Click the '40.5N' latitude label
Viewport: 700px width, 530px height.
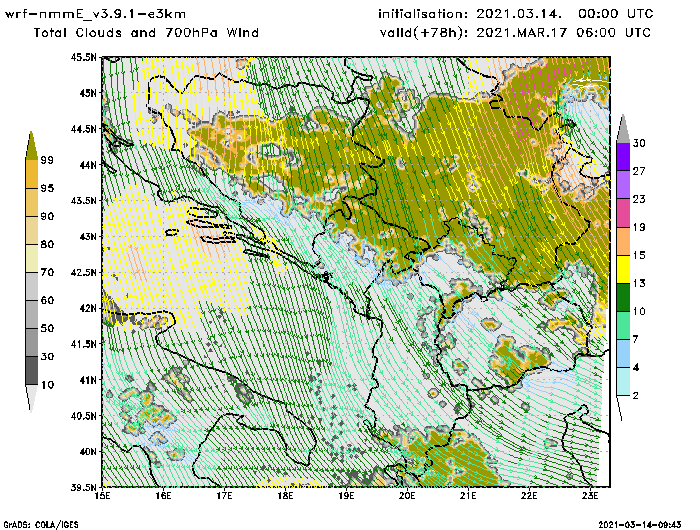[83, 416]
